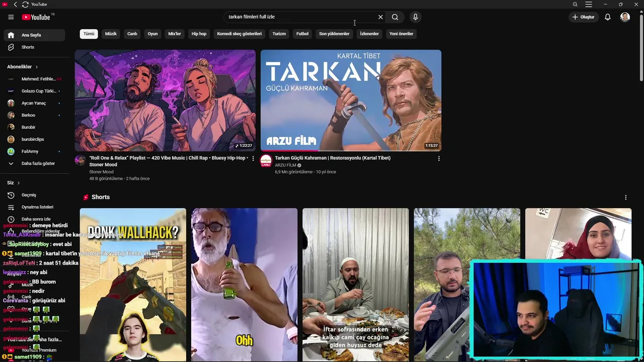
Task: Click the Oluştur button
Action: point(583,17)
